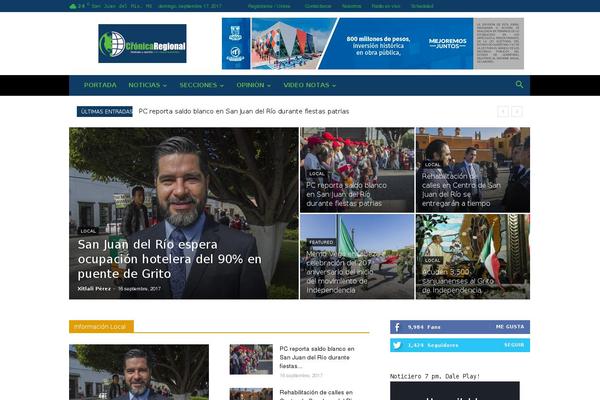Click the 9,984 Fans count text

[424, 327]
